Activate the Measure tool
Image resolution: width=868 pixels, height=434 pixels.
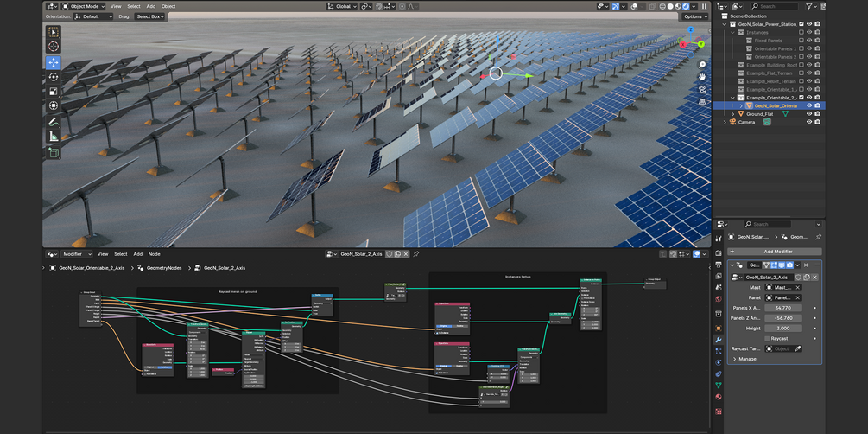54,137
